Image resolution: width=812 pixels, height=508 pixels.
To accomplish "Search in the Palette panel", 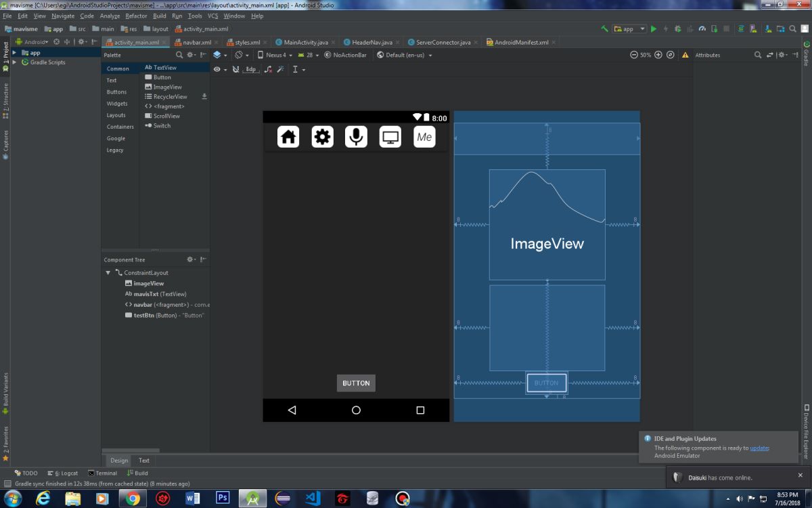I will tap(179, 55).
